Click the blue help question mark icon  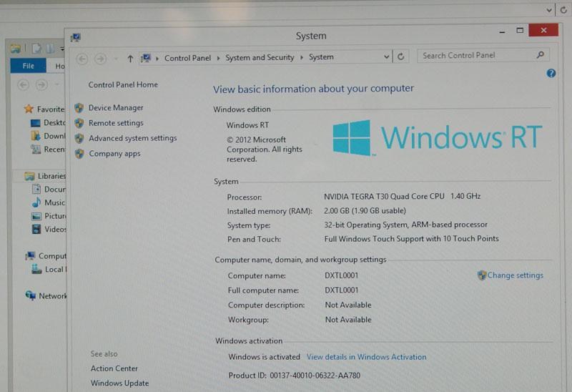pyautogui.click(x=551, y=73)
